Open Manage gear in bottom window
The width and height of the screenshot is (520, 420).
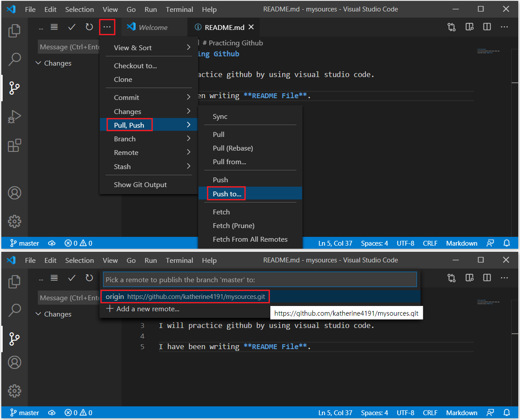[14, 391]
